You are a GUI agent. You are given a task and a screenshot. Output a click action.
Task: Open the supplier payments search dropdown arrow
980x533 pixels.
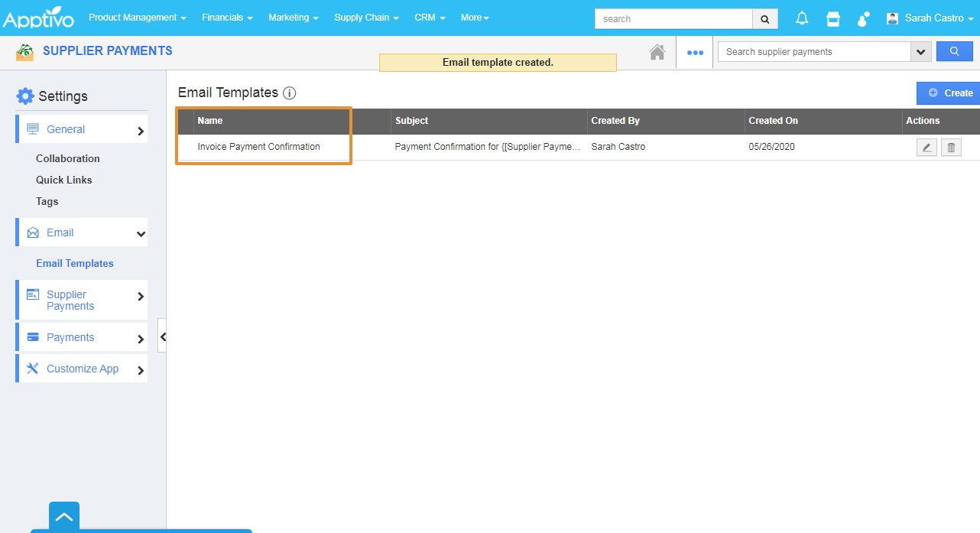920,52
